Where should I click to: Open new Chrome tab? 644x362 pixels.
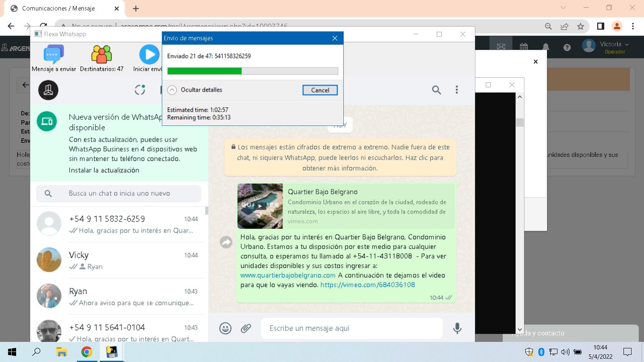click(136, 8)
